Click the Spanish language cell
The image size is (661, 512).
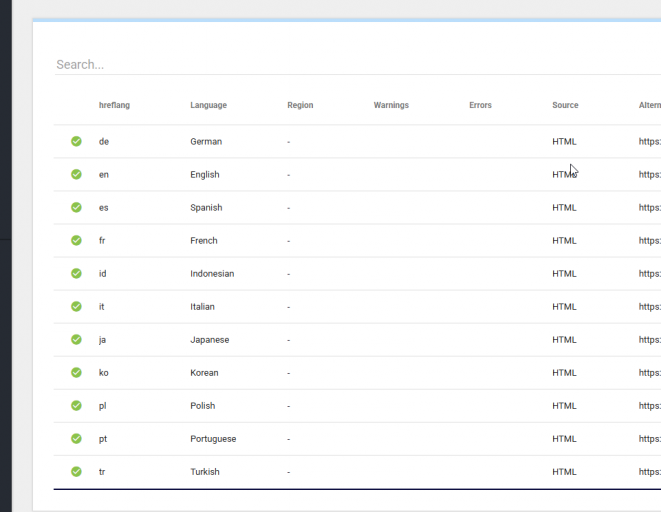206,208
